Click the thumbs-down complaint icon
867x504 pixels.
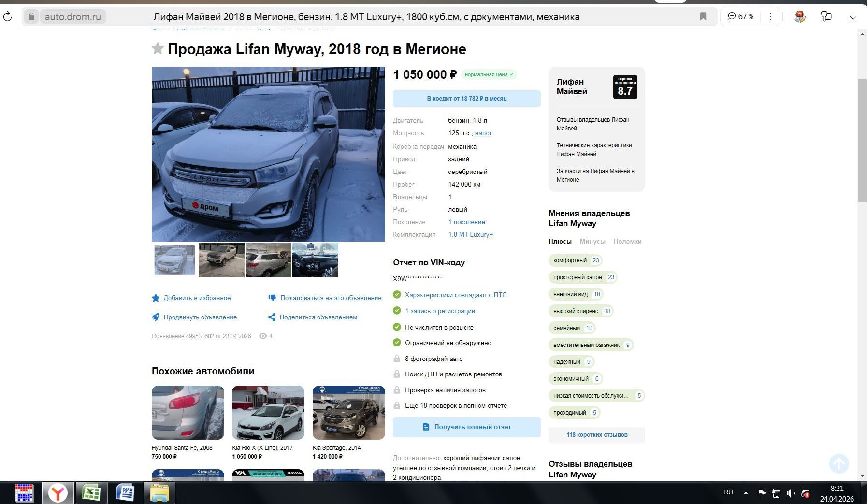coord(272,298)
